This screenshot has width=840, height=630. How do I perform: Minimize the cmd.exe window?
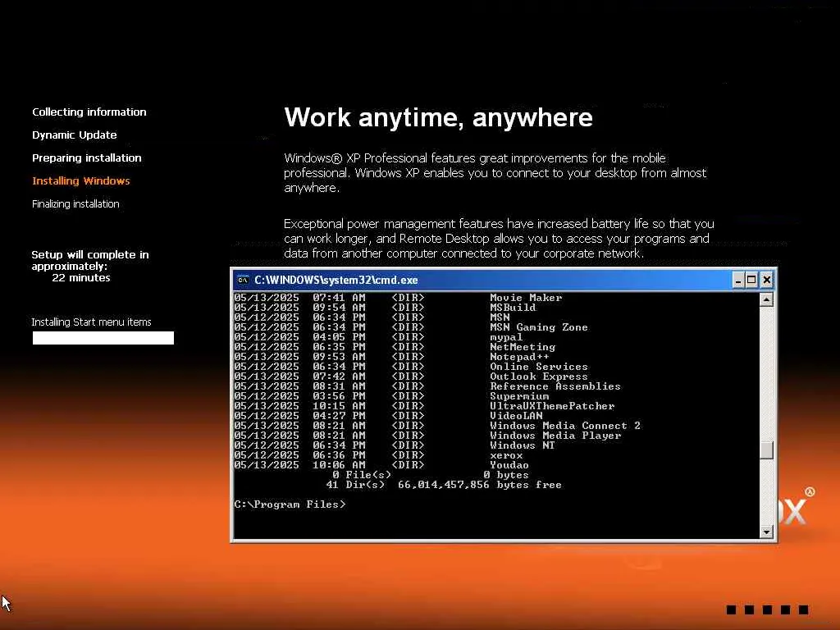(x=738, y=281)
